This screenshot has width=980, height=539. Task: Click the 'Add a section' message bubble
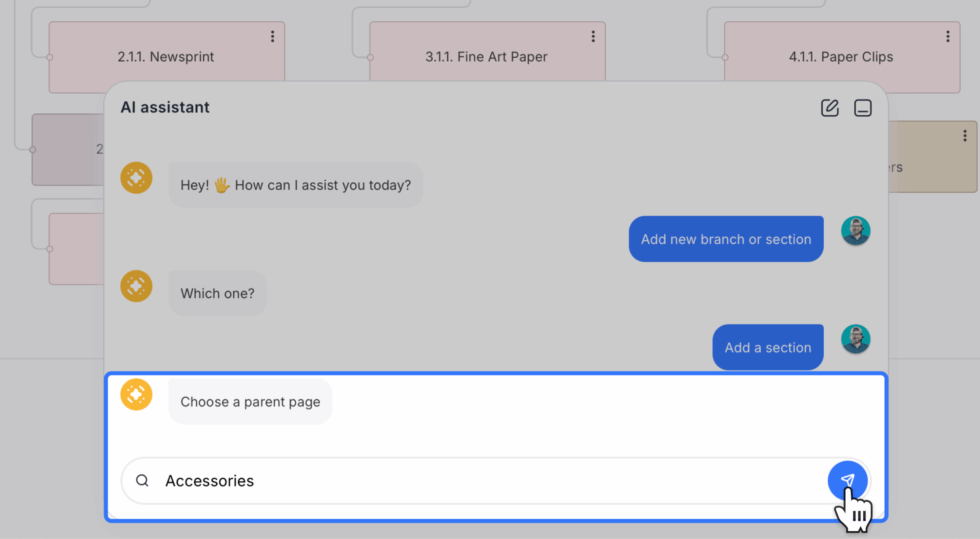click(x=768, y=347)
